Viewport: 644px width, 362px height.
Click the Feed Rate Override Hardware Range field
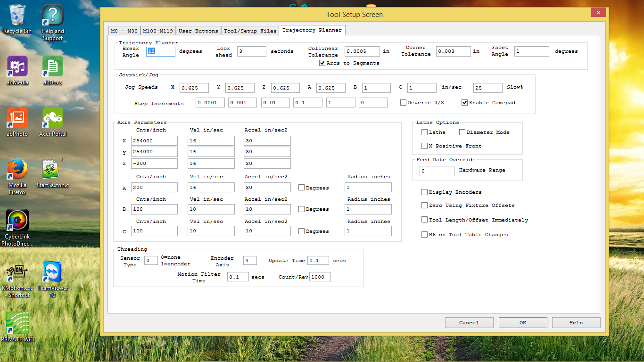[437, 171]
